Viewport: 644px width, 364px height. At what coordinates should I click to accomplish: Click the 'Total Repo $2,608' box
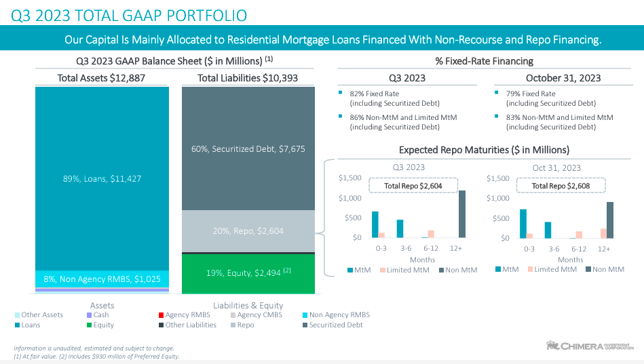(561, 186)
